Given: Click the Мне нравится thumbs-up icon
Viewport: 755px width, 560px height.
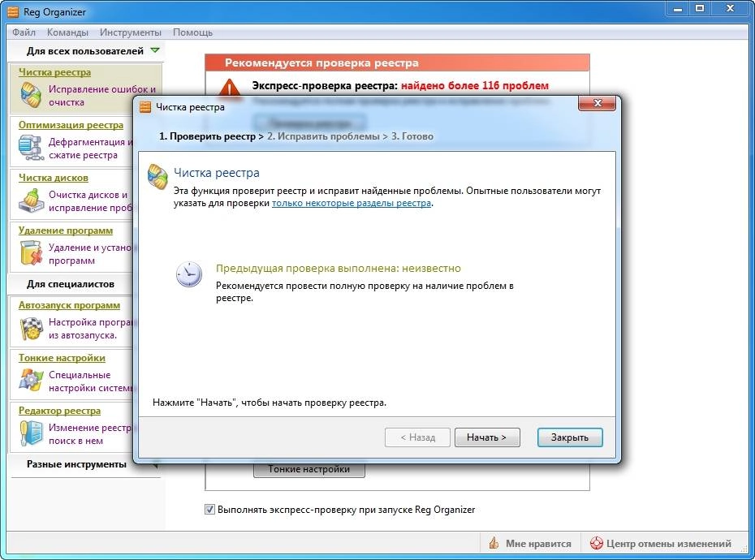Looking at the screenshot, I should tap(494, 543).
